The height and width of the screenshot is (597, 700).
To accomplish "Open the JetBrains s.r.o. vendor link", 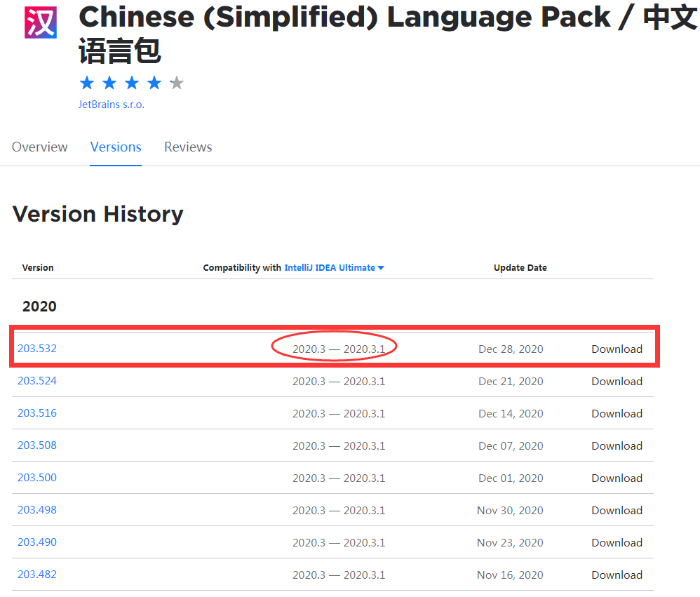I will click(x=112, y=105).
